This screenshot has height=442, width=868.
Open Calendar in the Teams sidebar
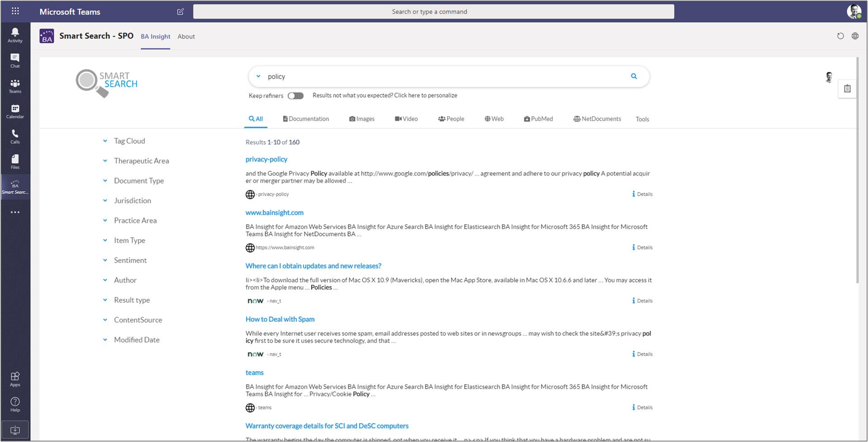[15, 111]
